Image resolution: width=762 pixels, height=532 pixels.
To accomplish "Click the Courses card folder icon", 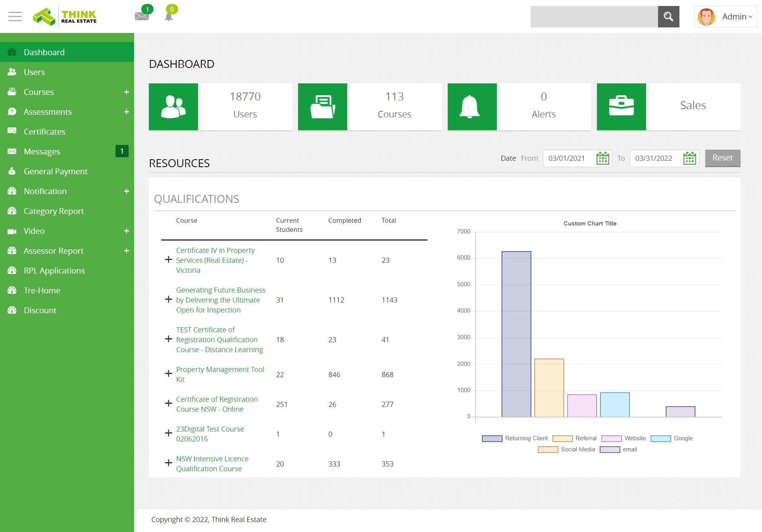I will click(323, 107).
